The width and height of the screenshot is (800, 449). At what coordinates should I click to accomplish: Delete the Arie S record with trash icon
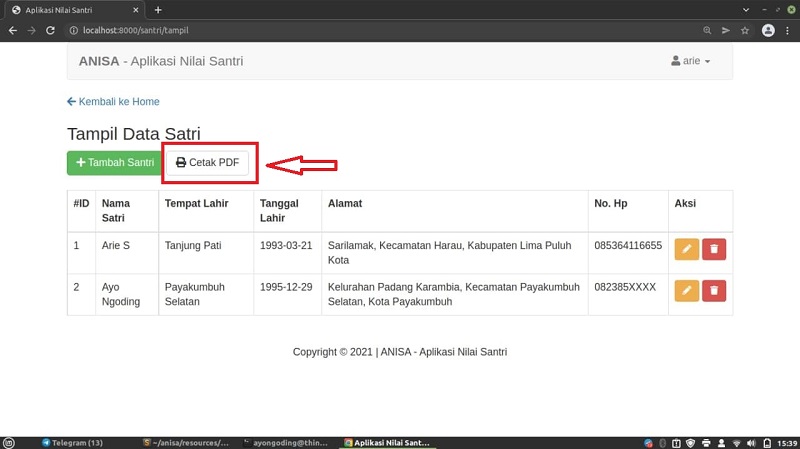[714, 250]
